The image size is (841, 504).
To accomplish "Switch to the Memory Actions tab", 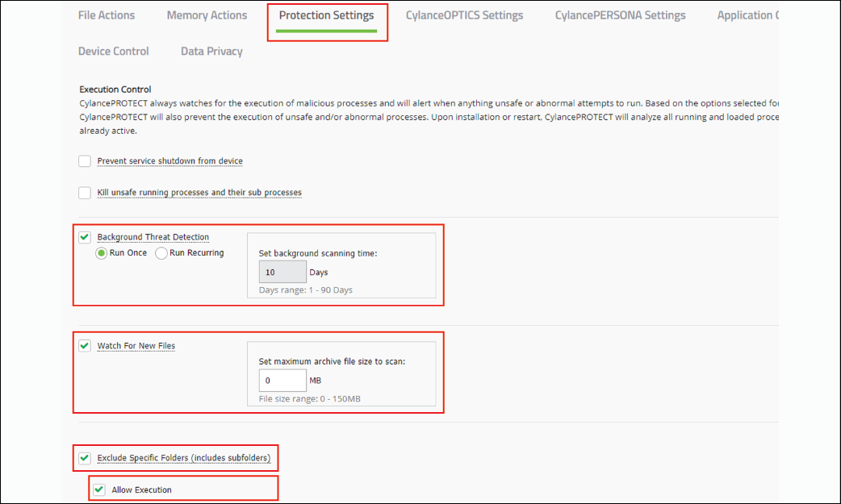I will [207, 15].
